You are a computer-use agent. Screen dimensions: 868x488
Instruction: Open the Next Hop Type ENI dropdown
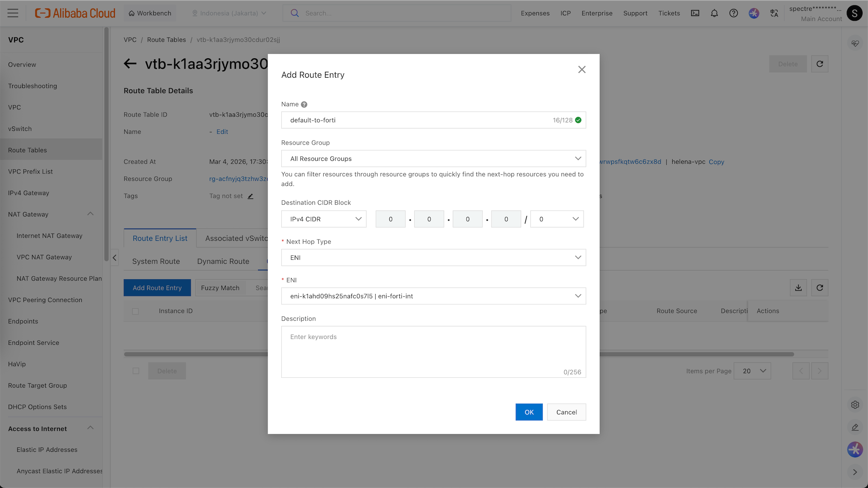coord(433,258)
